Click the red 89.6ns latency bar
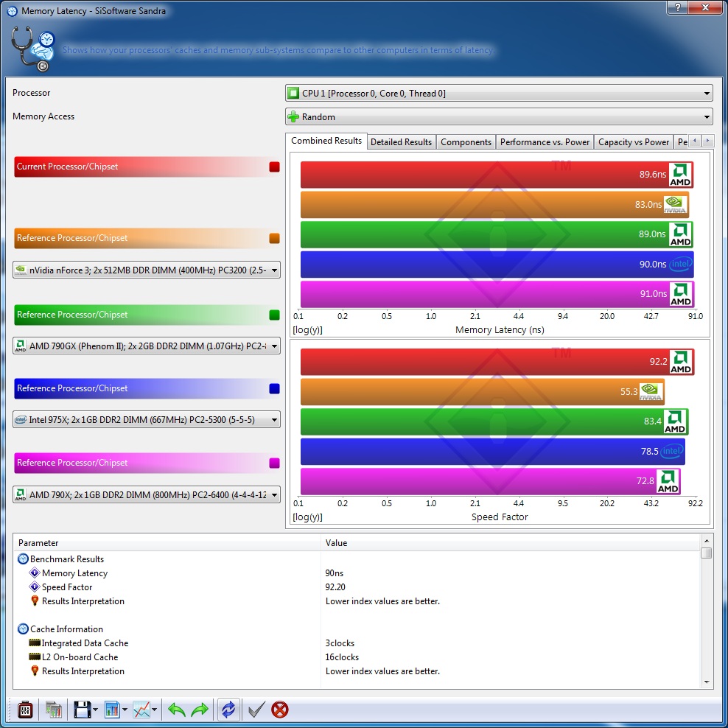The height and width of the screenshot is (728, 728). (497, 175)
